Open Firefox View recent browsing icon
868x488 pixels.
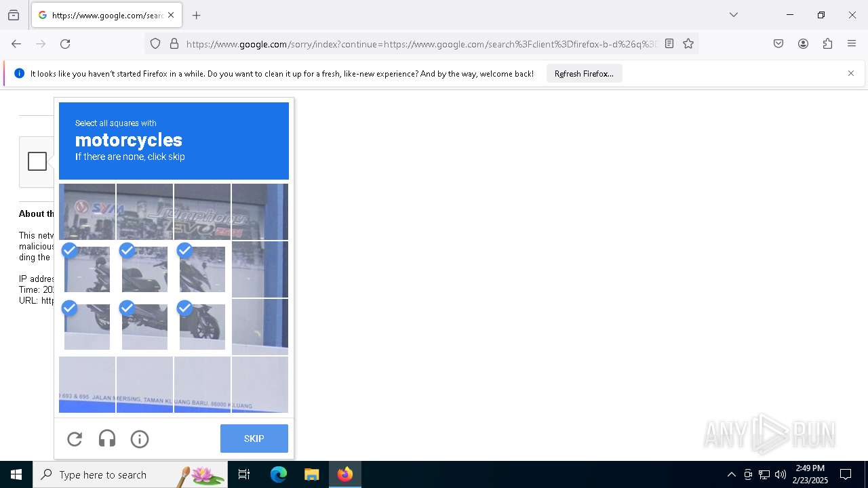(x=14, y=15)
